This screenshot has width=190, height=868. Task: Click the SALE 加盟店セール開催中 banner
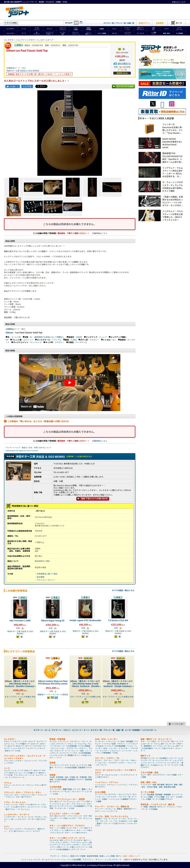click(x=162, y=84)
